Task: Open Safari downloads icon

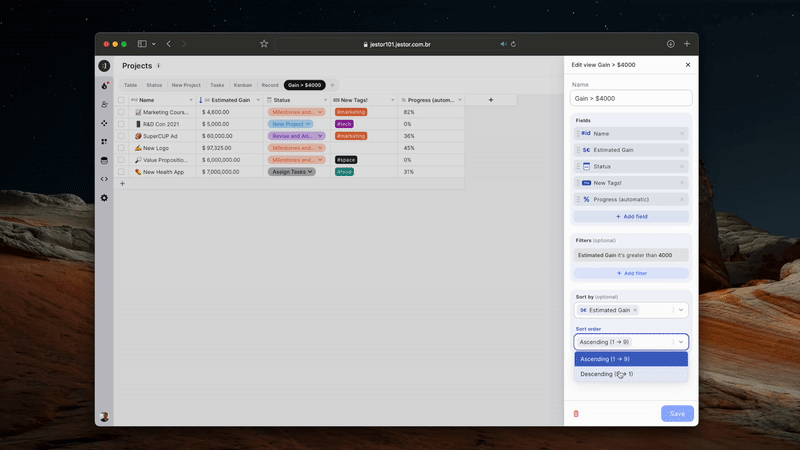Action: tap(670, 44)
